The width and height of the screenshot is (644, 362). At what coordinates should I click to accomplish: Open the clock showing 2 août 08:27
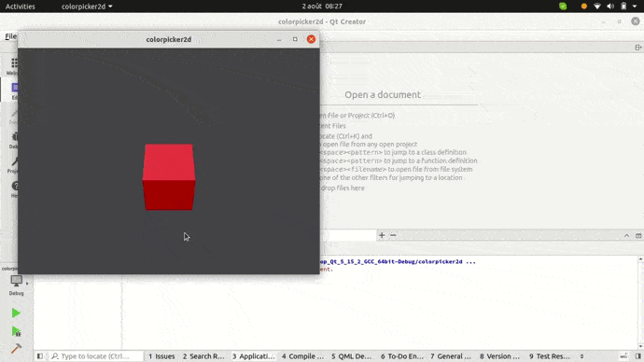point(322,7)
